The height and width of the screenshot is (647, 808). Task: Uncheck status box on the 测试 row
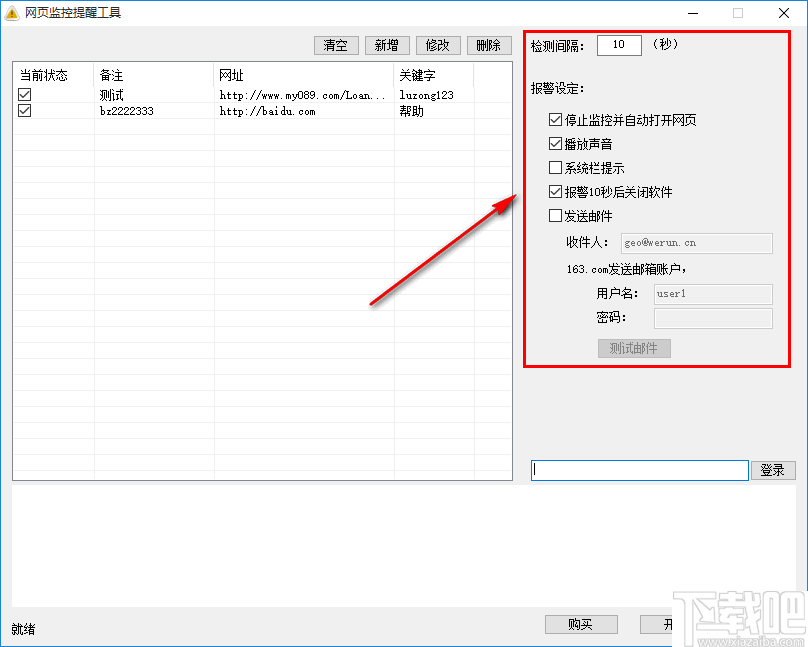[22, 92]
